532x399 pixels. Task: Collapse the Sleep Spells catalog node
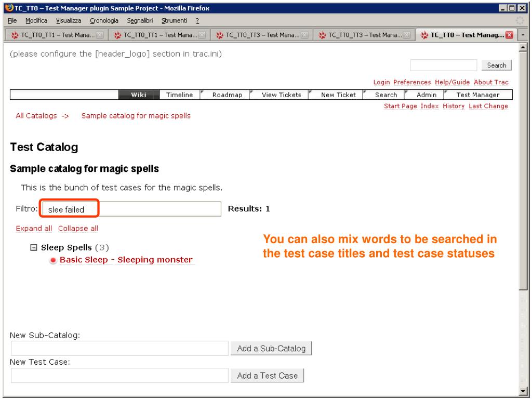coord(33,248)
